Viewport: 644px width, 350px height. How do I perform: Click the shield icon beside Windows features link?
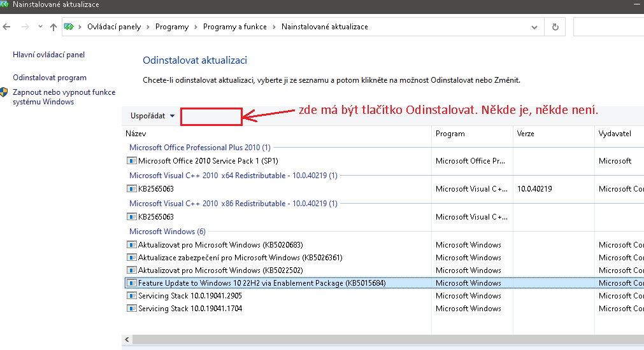pos(4,92)
